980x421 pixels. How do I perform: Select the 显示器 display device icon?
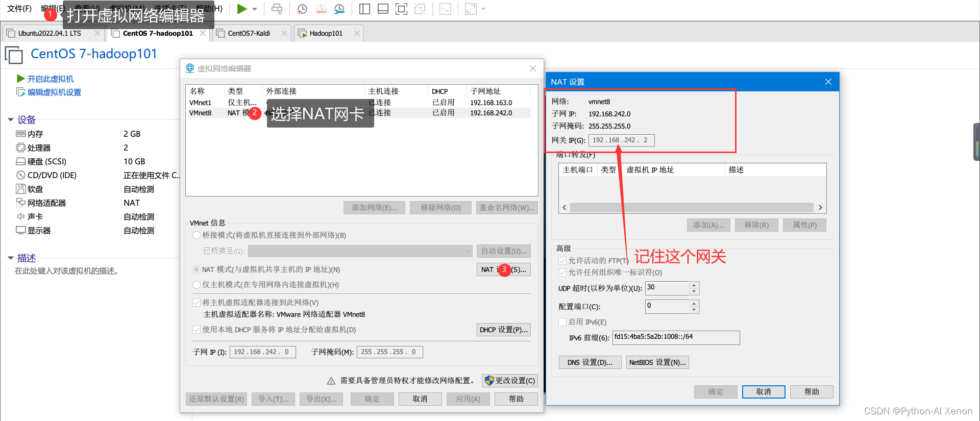pyautogui.click(x=21, y=230)
